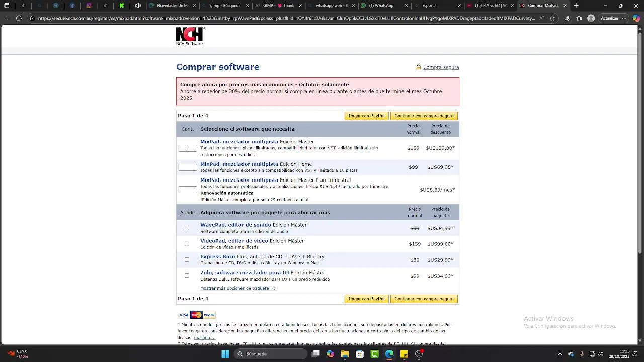Click microphone icon in system tray
Image resolution: width=644 pixels, height=362 pixels.
(x=582, y=354)
